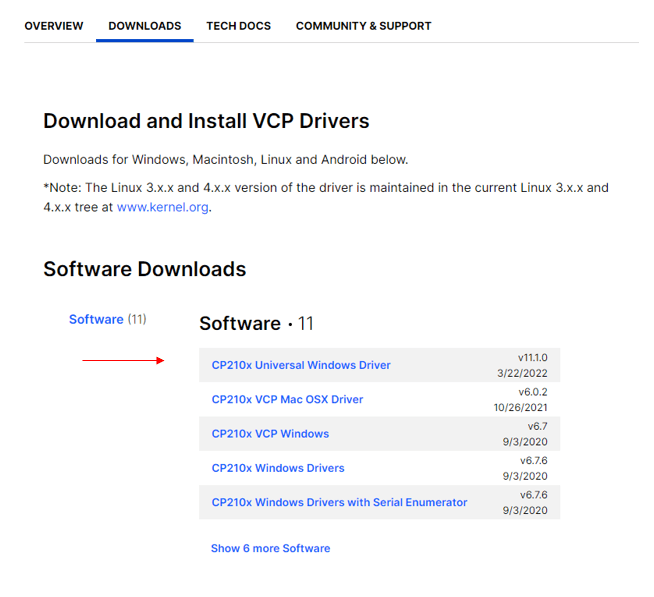The width and height of the screenshot is (654, 597).
Task: Open CP210x Windows Drivers without Serial Enumerator
Action: [x=278, y=468]
